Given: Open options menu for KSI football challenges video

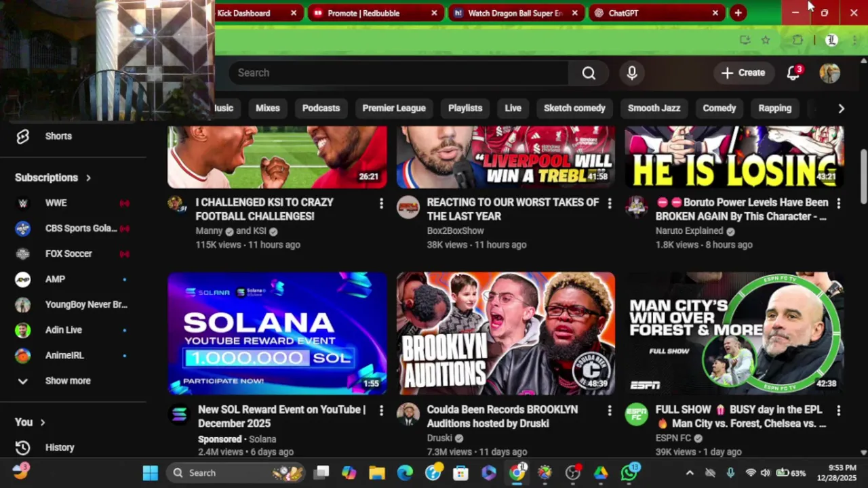Looking at the screenshot, I should 381,203.
